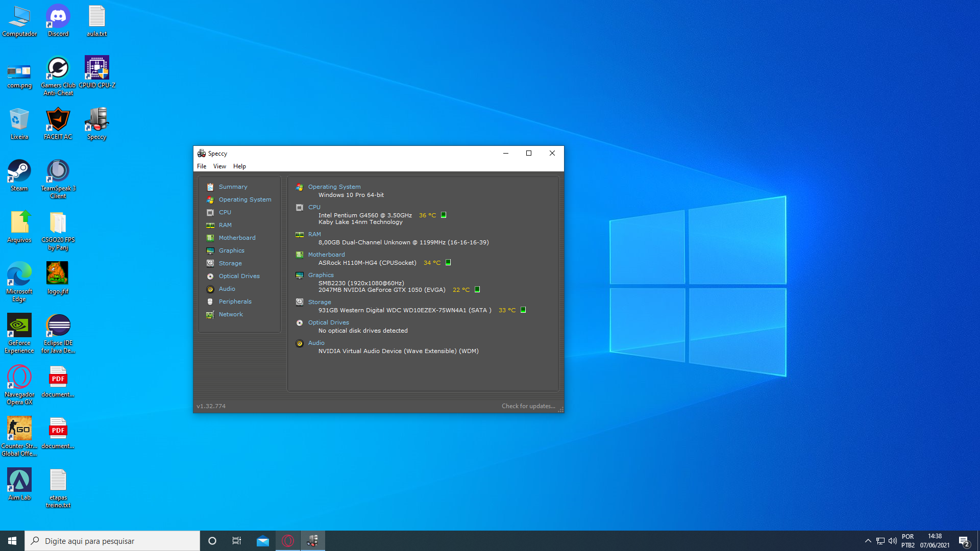Click the hard disk icon beside Storage heading
980x551 pixels.
300,302
